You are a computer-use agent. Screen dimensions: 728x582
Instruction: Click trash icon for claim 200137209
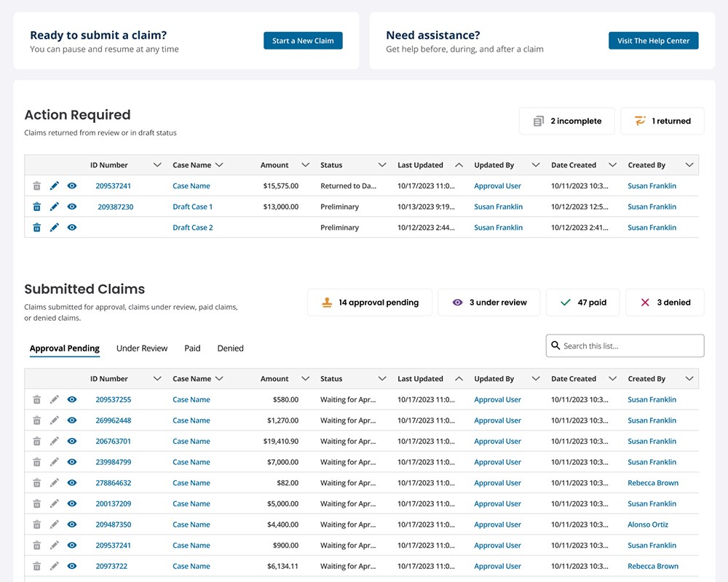36,503
